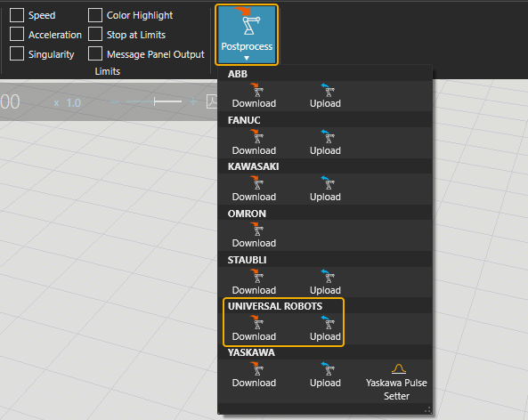528x420 pixels.
Task: Click the ABB Download icon
Action: [x=254, y=96]
